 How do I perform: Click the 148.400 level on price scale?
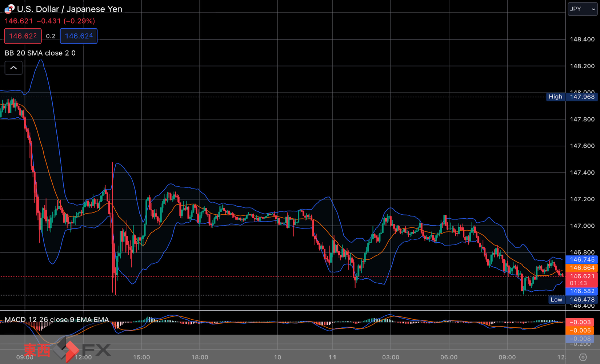tap(582, 39)
